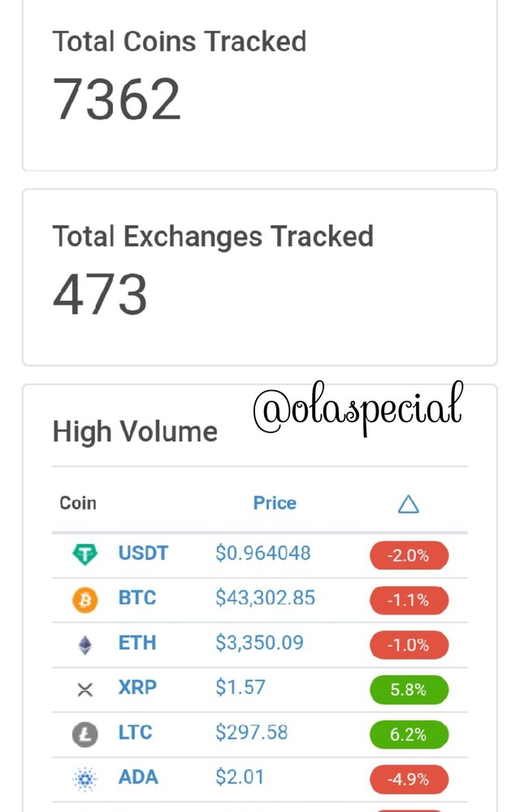Click the Ethereum diamond icon
The width and height of the screenshot is (520, 812).
(84, 645)
